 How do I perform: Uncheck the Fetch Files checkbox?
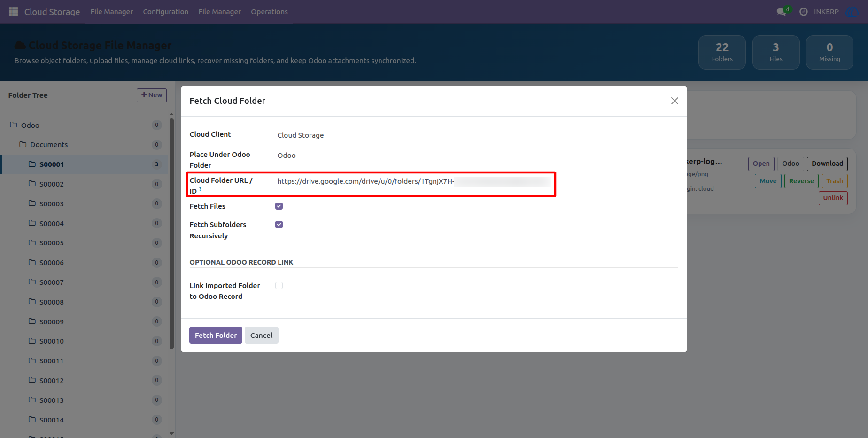tap(279, 206)
